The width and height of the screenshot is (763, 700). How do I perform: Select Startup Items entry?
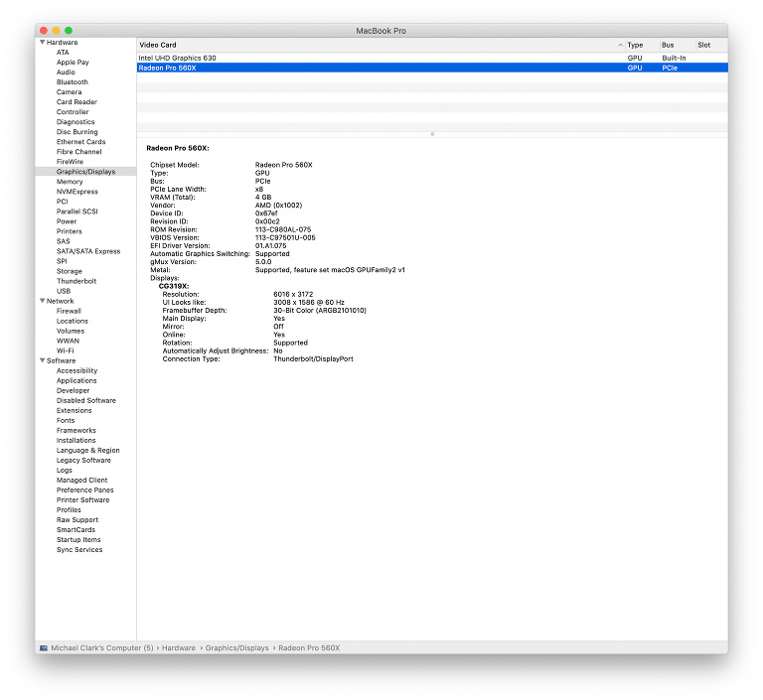pyautogui.click(x=78, y=540)
